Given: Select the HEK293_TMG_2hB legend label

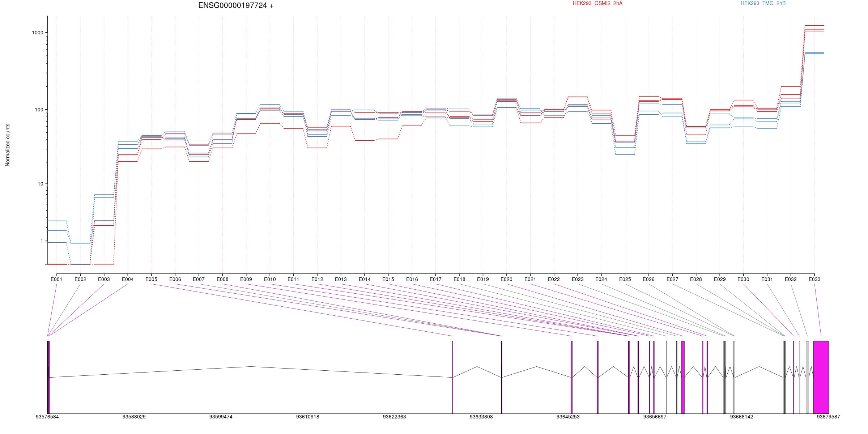Looking at the screenshot, I should pyautogui.click(x=763, y=3).
